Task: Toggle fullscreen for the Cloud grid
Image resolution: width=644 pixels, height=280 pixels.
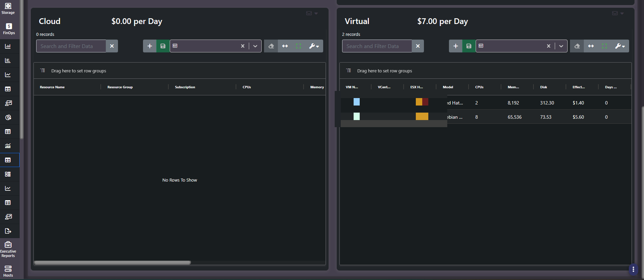Action: 299,46
